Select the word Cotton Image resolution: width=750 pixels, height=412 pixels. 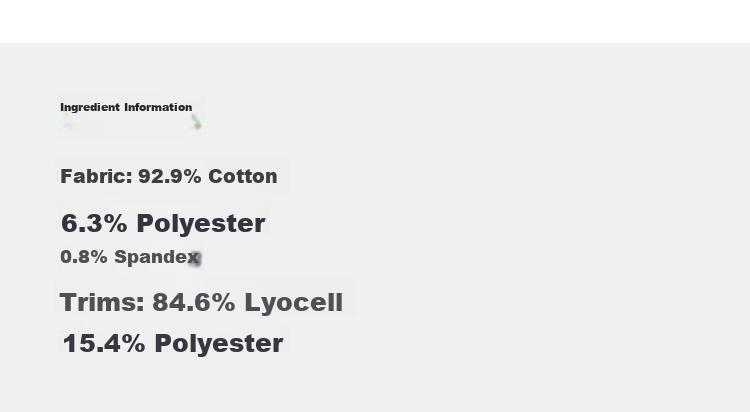243,176
